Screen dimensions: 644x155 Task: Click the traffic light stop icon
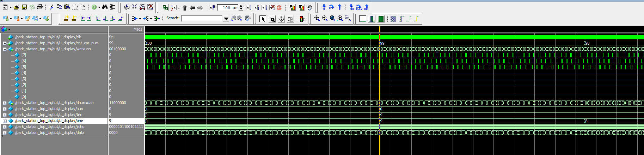[x=302, y=19]
